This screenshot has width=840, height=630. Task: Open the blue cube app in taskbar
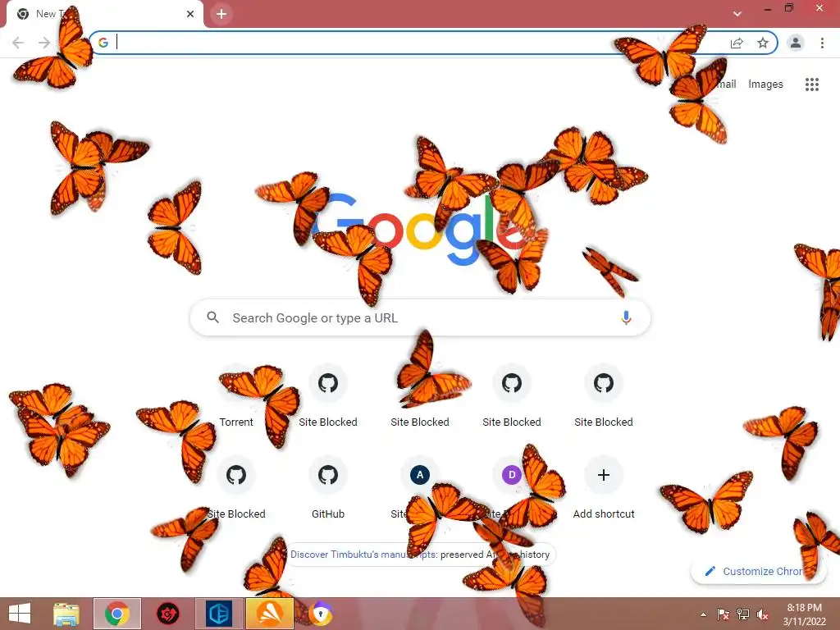[219, 614]
